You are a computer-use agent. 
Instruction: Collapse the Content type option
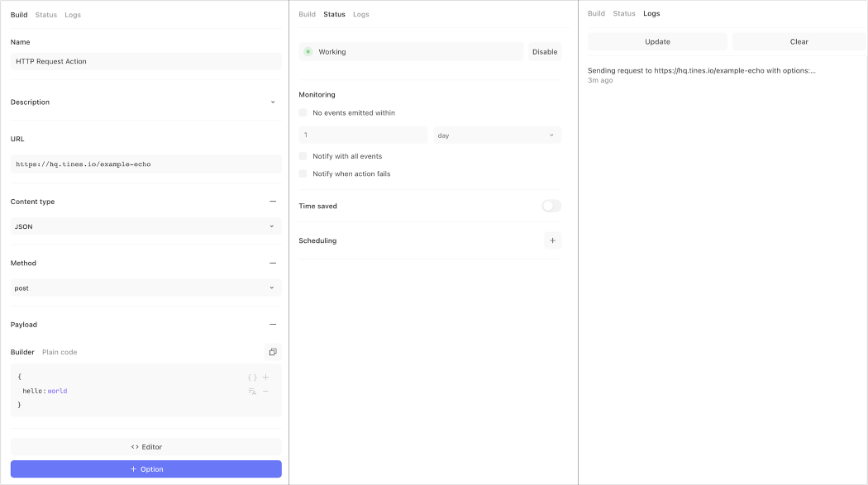[x=273, y=202]
